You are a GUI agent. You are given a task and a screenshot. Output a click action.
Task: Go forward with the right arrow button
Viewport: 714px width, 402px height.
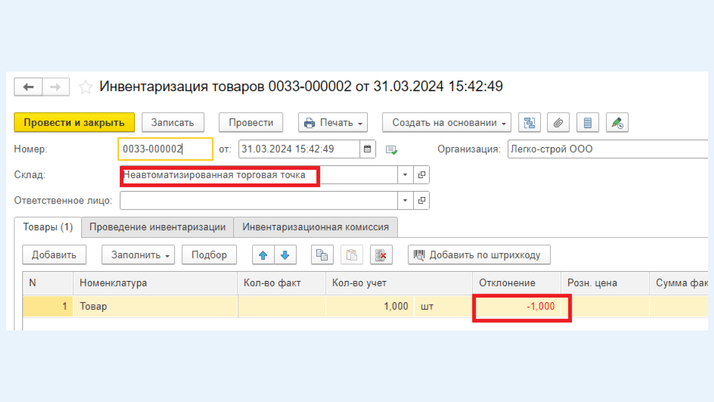(x=56, y=87)
